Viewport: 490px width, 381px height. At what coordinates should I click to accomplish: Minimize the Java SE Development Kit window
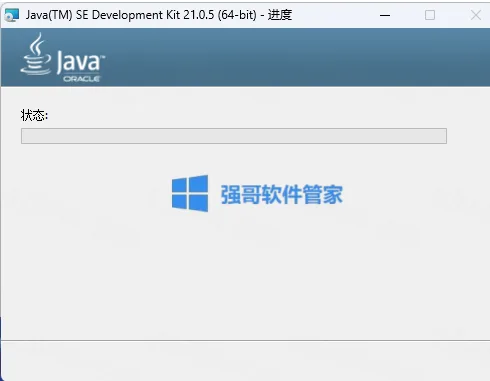[385, 15]
